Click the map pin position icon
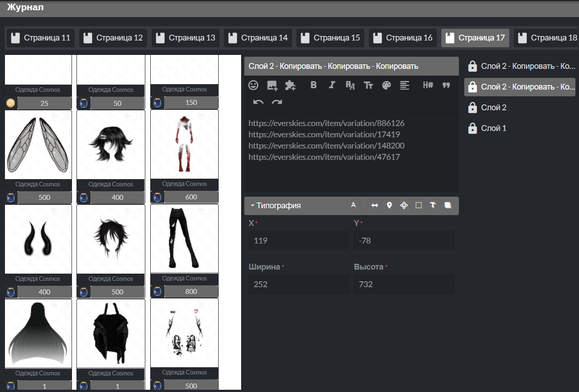This screenshot has height=392, width=579. 389,205
